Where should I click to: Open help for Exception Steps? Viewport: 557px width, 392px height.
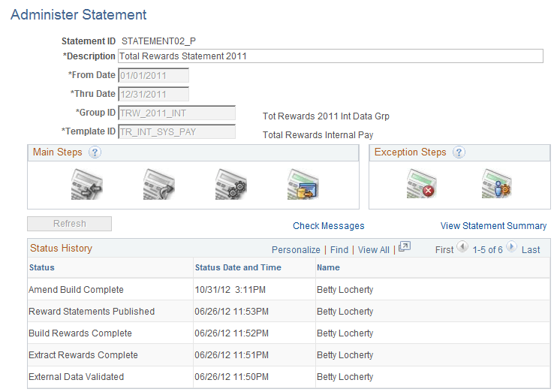[x=459, y=152]
